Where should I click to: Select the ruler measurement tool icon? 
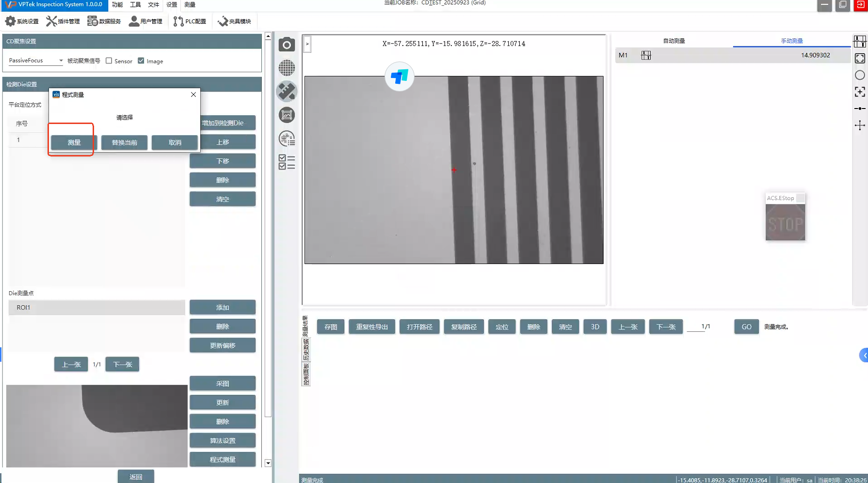(287, 92)
